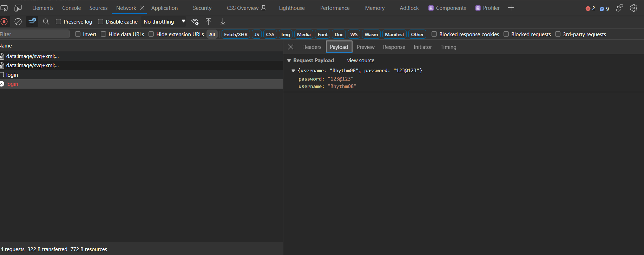Open the No throttling dropdown
Image resolution: width=644 pixels, height=255 pixels.
tap(164, 22)
